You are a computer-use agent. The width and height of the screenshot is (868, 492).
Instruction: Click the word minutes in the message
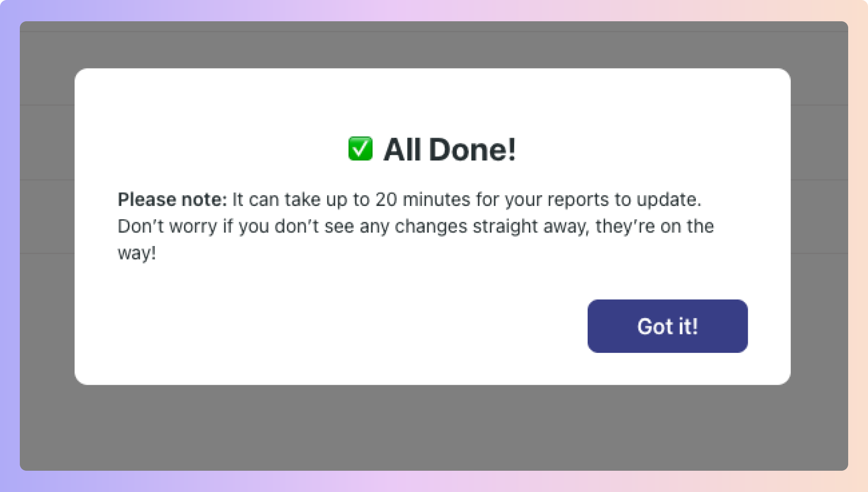(436, 199)
